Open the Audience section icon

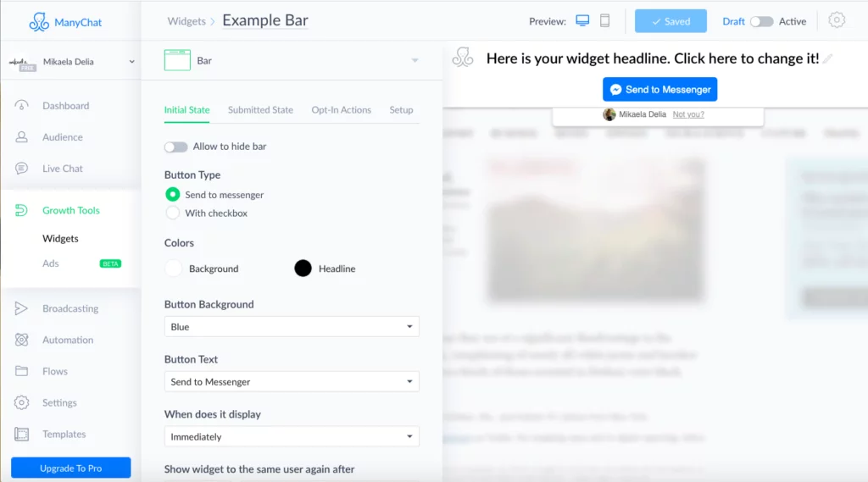tap(21, 137)
